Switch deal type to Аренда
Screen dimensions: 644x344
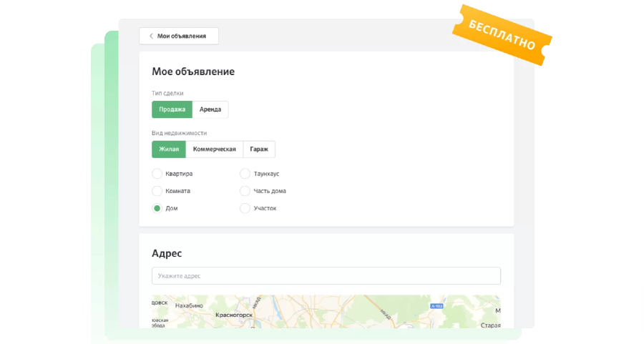[x=210, y=109]
